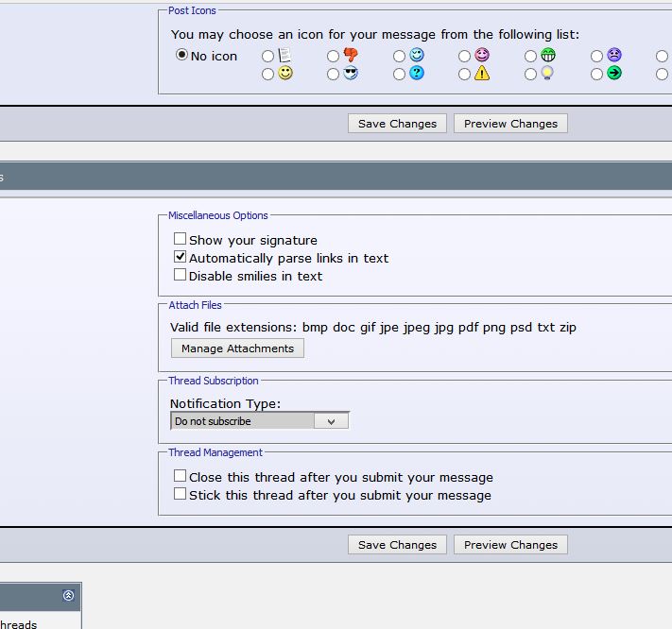Viewport: 672px width, 629px height.
Task: Select radio button beside the thumbs down icon
Action: [333, 56]
